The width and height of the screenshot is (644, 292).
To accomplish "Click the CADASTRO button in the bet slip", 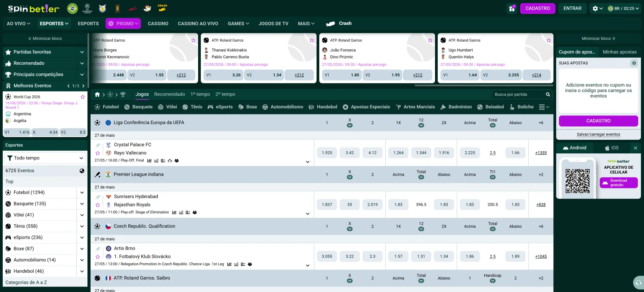I will pyautogui.click(x=598, y=121).
